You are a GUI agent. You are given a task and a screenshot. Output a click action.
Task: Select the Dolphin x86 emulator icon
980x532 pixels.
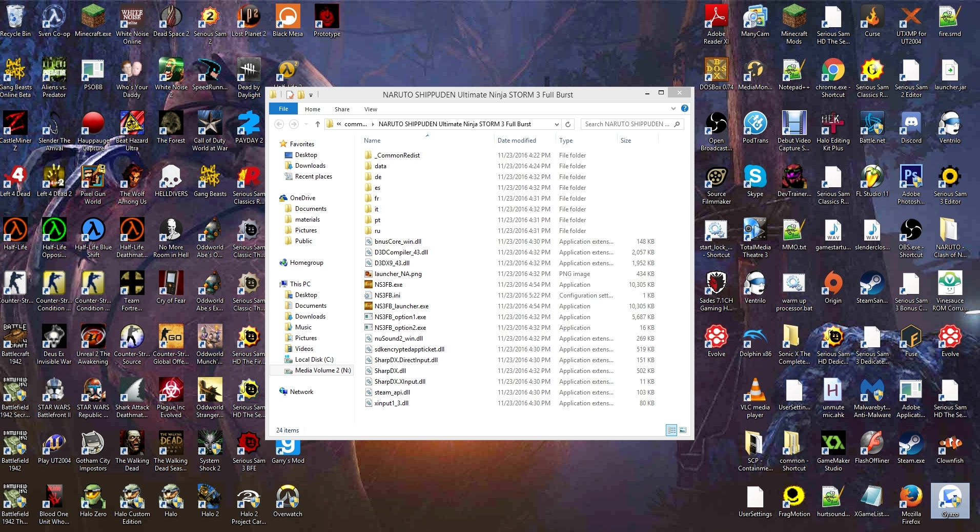click(756, 341)
